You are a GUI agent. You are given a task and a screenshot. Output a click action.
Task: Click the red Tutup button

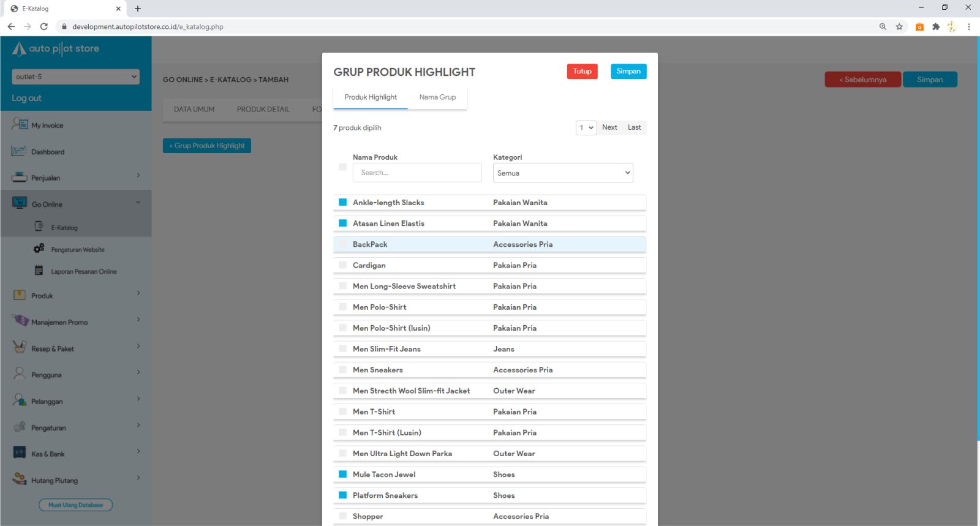[x=582, y=72]
